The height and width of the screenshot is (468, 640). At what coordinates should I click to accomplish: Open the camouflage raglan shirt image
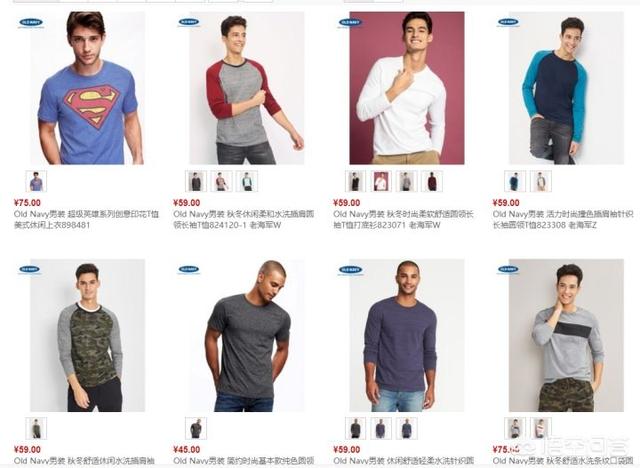pos(87,335)
